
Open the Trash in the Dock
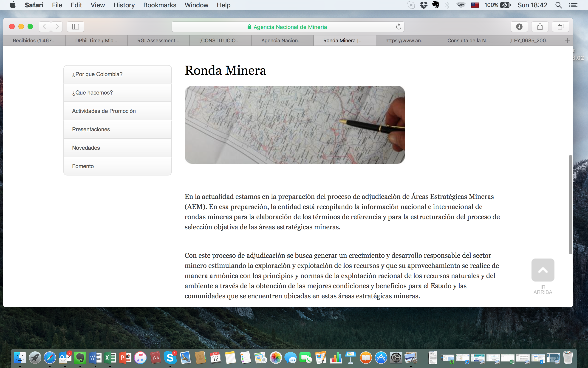(568, 357)
